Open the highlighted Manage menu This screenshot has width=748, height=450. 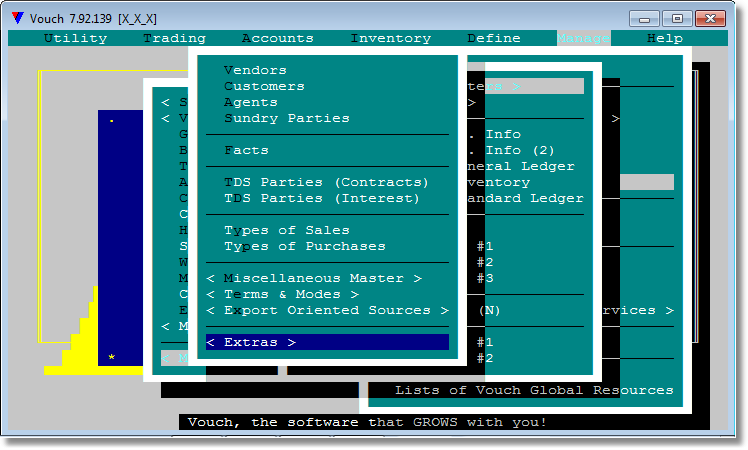tap(583, 38)
